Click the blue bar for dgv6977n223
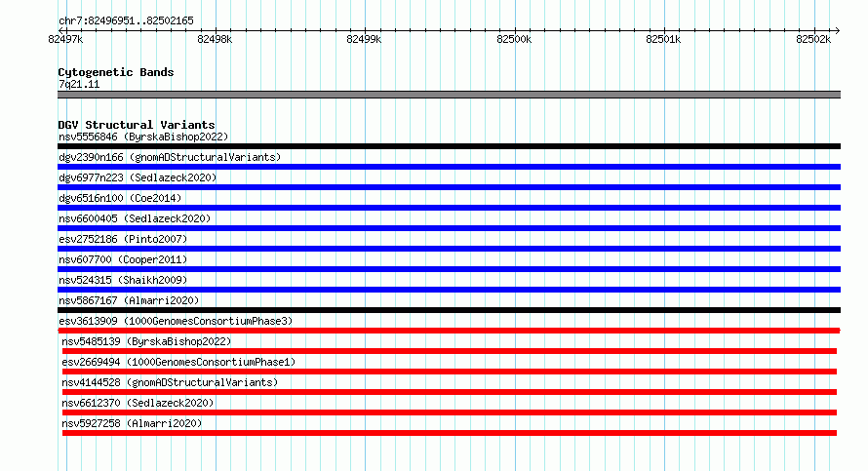Viewport: 868px width, 471px height. pos(449,187)
